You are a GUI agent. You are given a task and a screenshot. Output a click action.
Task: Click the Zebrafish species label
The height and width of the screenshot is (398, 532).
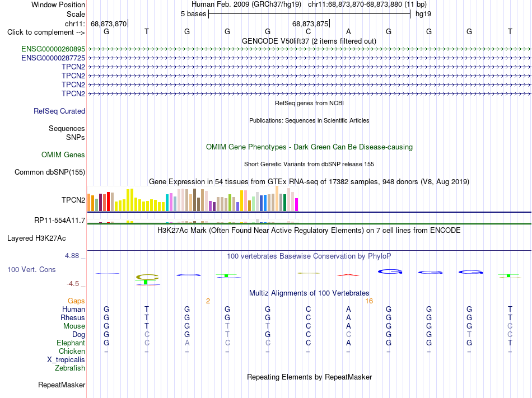point(70,368)
